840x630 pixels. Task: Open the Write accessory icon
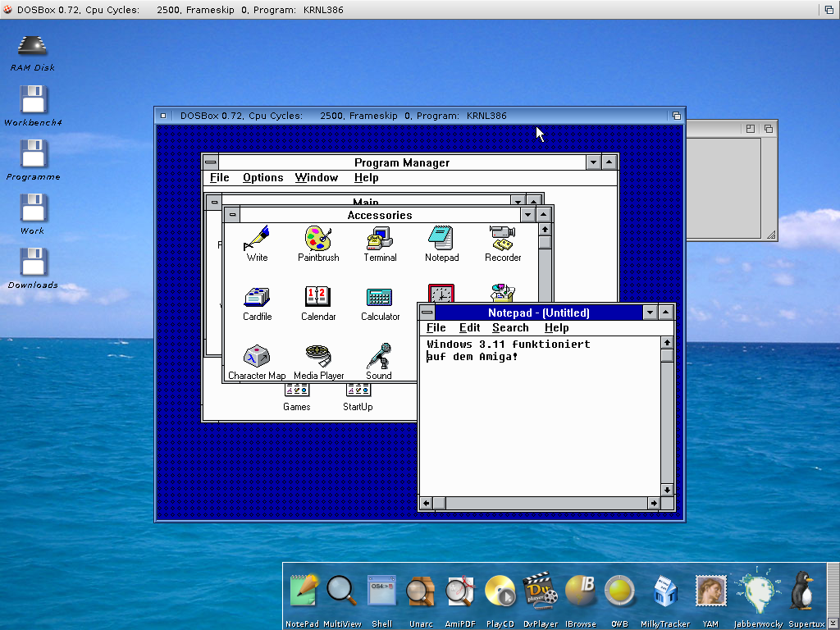[x=257, y=240]
